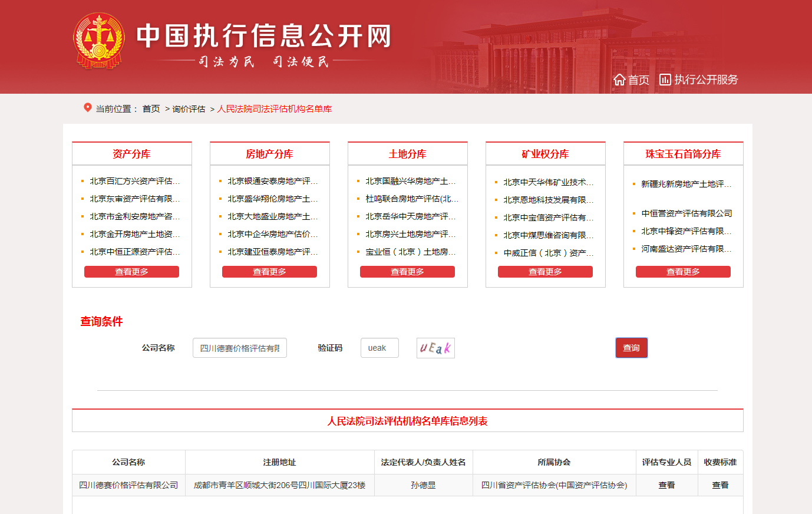Click the 中国执行信息公开网 site title
812x514 pixels.
(x=264, y=36)
